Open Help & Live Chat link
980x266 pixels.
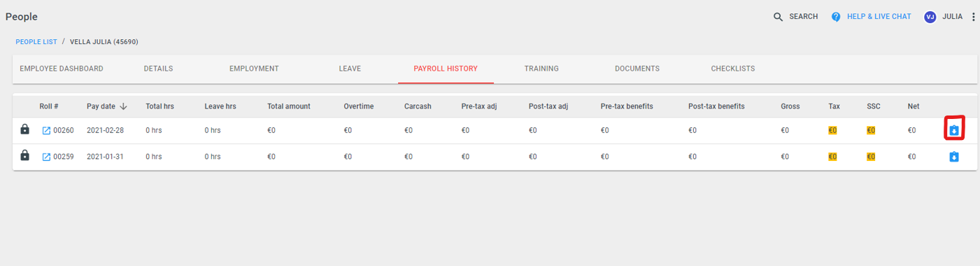[x=879, y=17]
